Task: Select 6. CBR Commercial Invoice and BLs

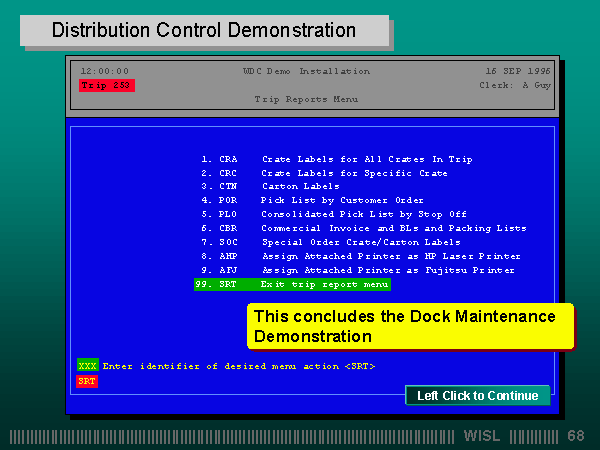Action: [364, 228]
